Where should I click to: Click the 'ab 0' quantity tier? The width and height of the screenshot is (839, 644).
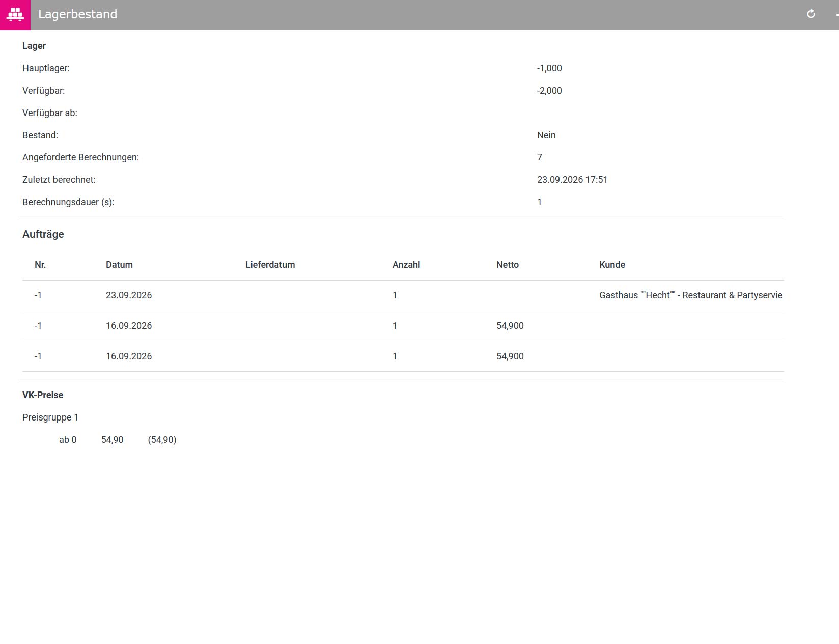(x=68, y=440)
